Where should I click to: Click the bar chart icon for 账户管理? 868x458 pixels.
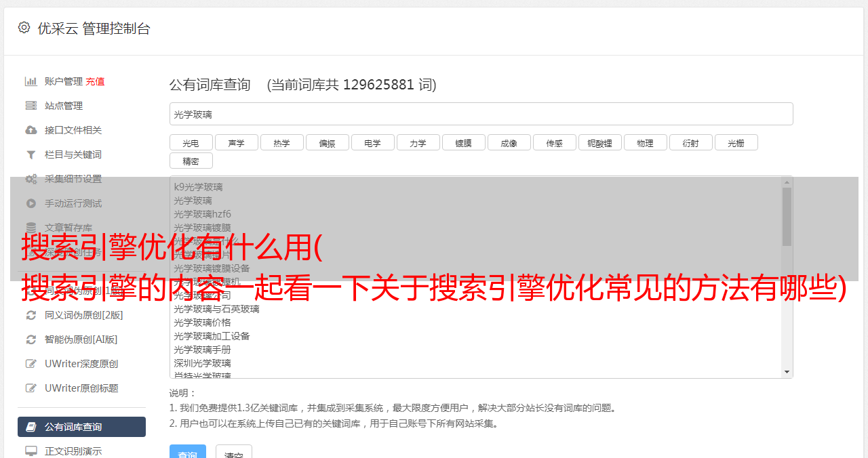pos(31,81)
